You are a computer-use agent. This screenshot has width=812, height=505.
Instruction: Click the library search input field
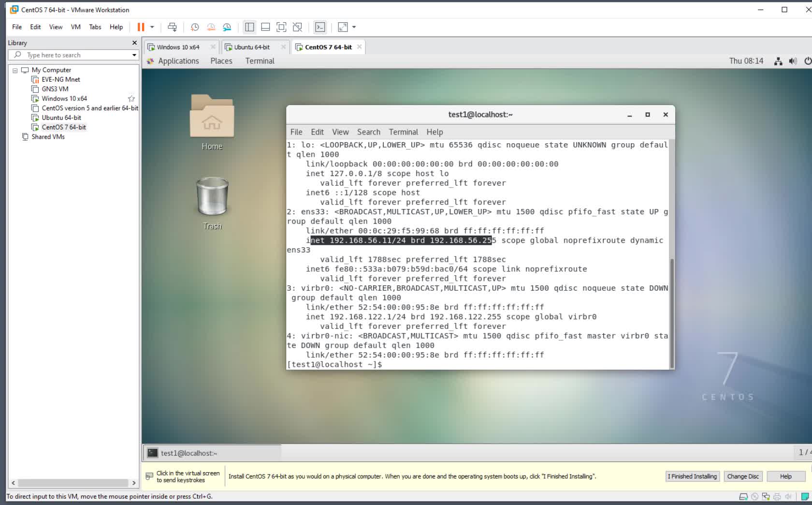72,55
